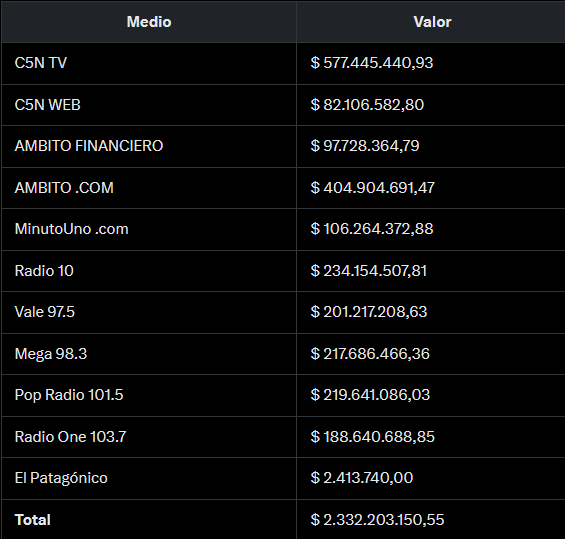Screen dimensions: 565x539
Task: Click the Radio One 103.7 label
Action: tap(70, 437)
